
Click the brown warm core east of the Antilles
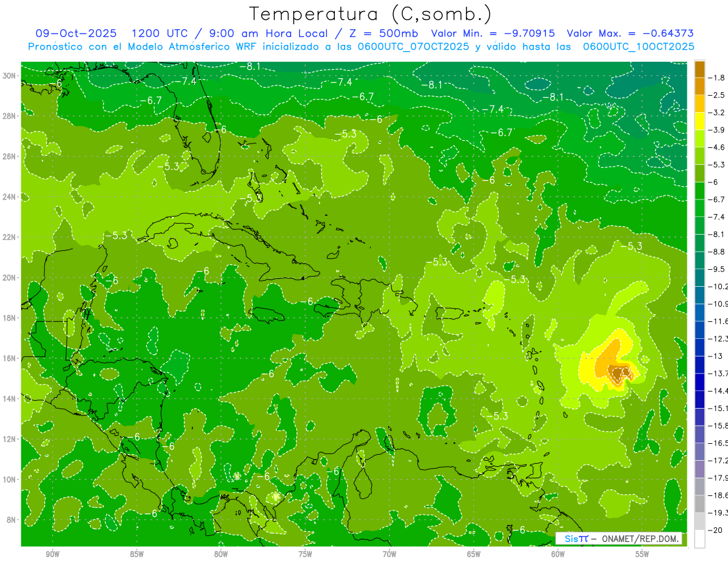(619, 373)
